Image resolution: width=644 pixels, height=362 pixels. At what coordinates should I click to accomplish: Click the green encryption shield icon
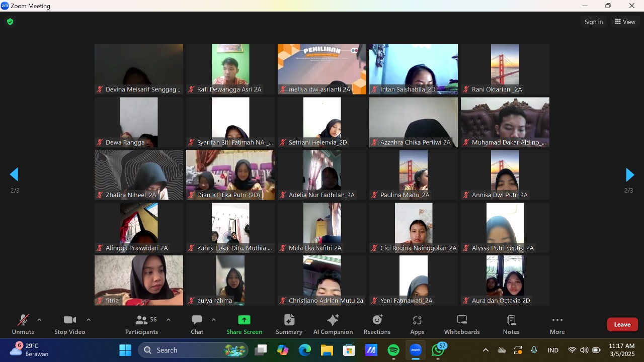[10, 22]
